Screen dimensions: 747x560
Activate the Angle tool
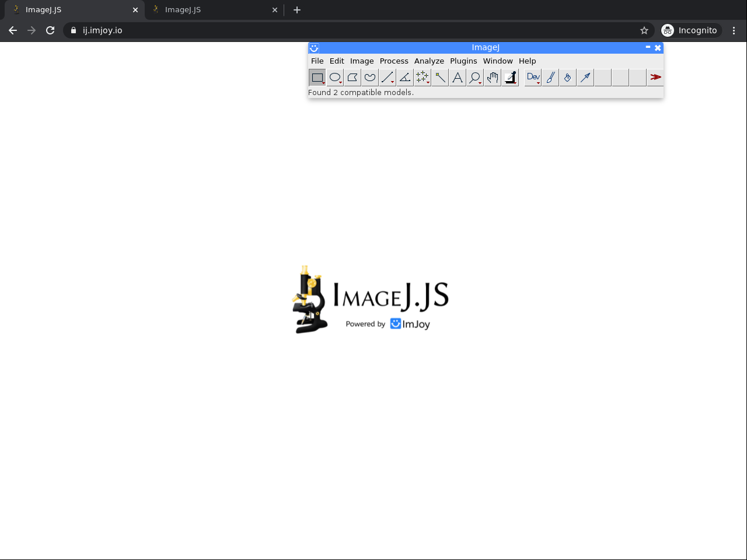point(405,77)
